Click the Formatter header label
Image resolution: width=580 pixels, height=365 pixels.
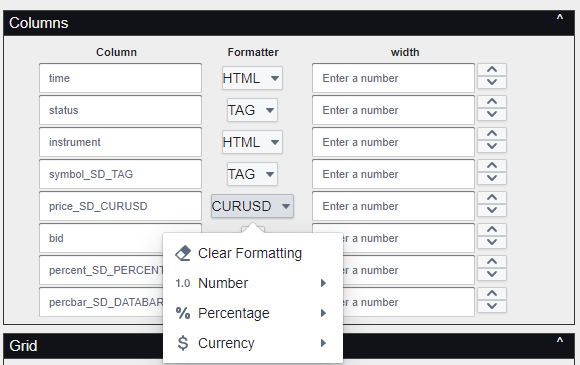click(253, 52)
